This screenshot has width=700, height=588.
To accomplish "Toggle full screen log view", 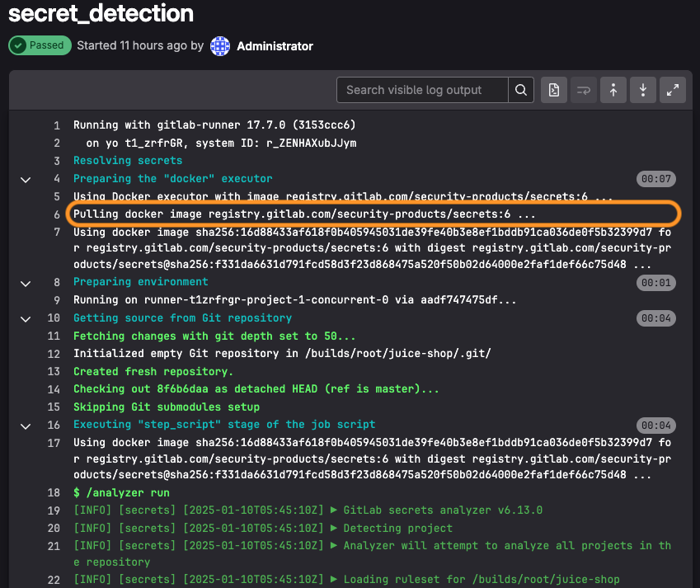I will pyautogui.click(x=673, y=90).
